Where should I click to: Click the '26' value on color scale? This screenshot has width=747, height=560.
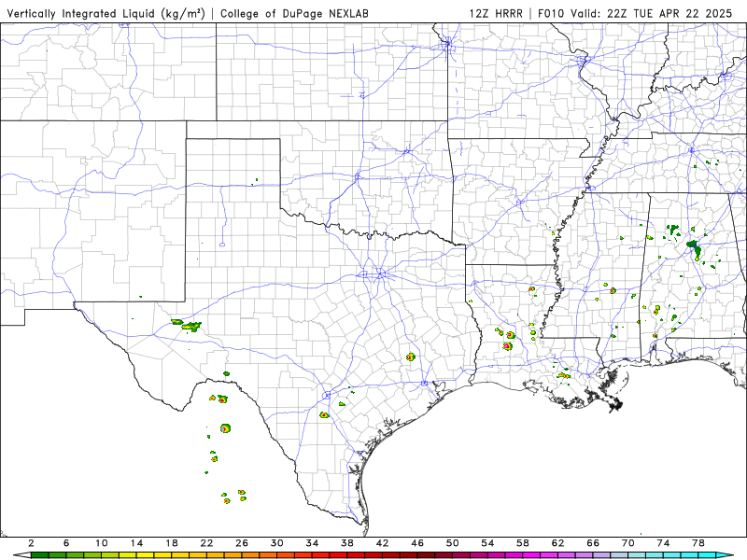click(x=242, y=543)
